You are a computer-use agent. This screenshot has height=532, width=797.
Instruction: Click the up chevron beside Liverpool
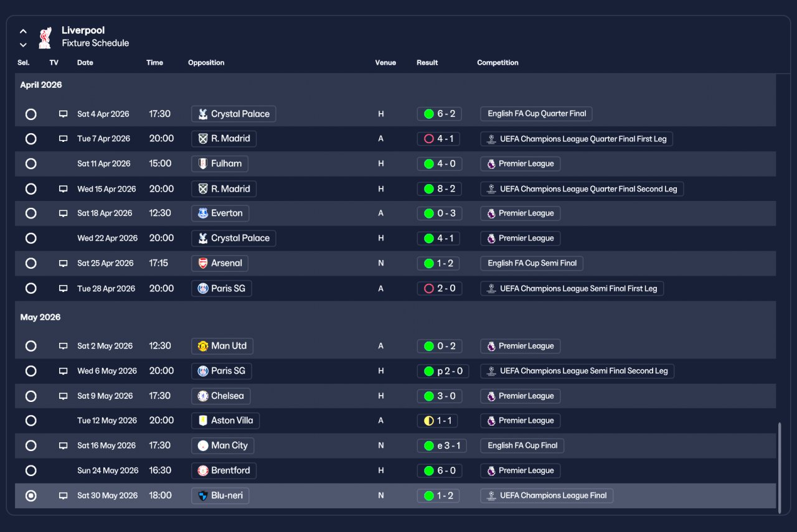tap(23, 30)
